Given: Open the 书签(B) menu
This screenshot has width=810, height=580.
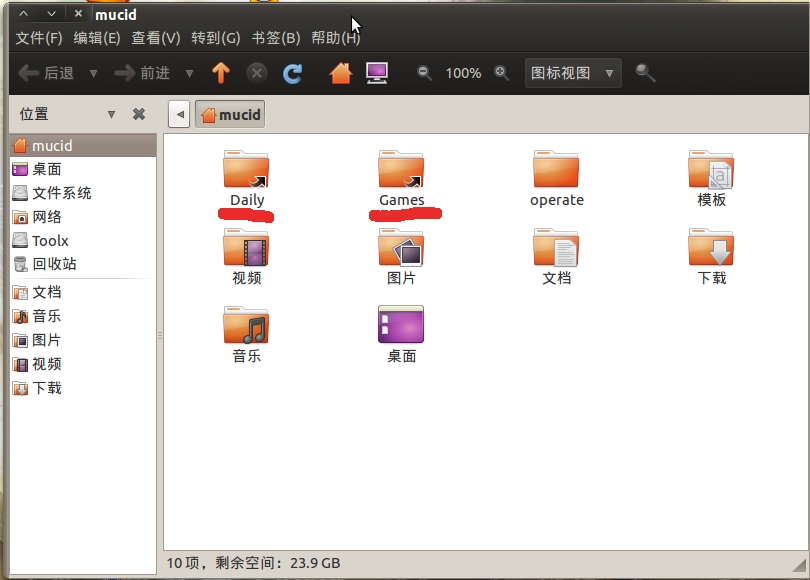Looking at the screenshot, I should click(x=275, y=38).
